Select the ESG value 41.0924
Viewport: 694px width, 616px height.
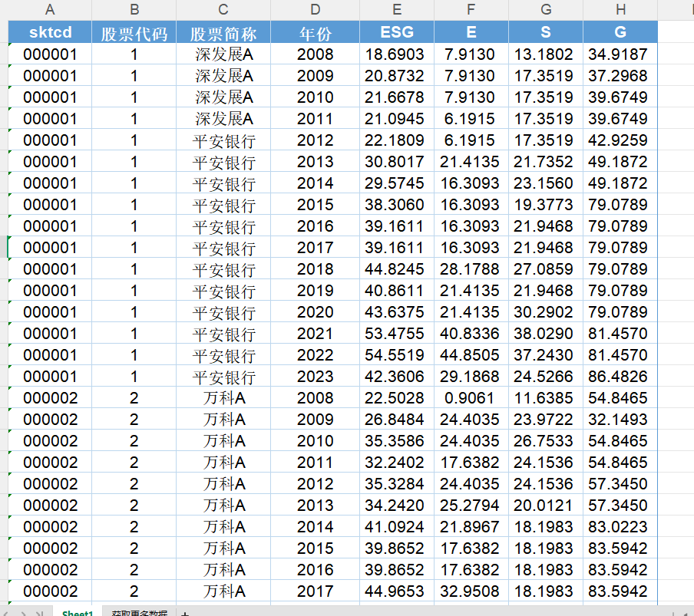[397, 527]
